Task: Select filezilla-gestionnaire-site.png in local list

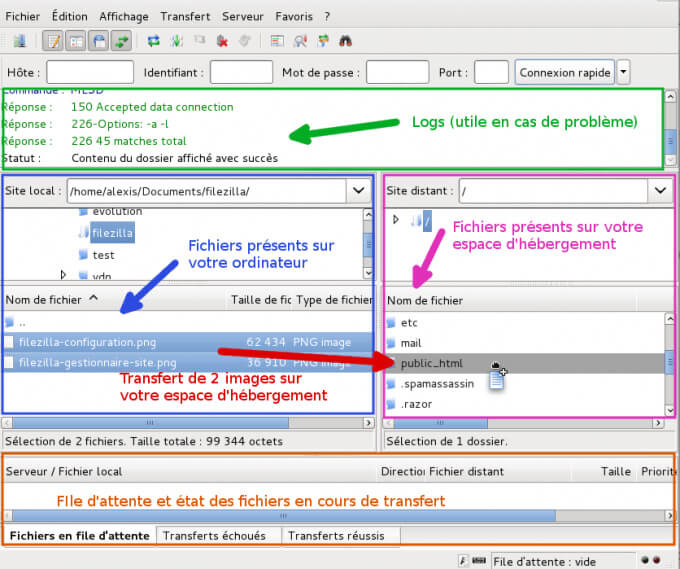Action: tap(187, 362)
